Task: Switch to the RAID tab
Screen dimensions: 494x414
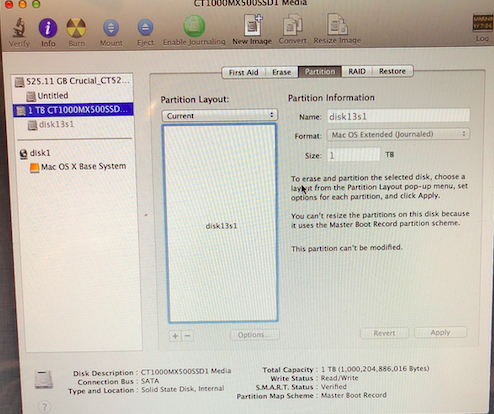Action: point(357,71)
